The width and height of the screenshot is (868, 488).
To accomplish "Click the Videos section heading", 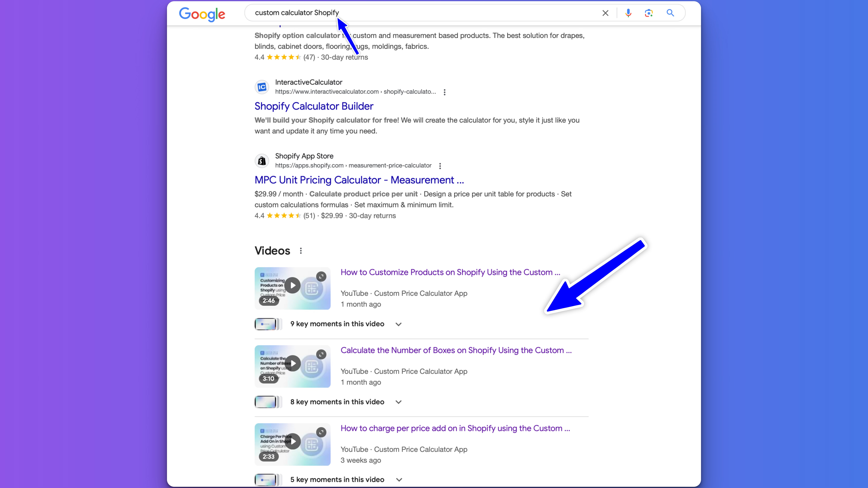I will 272,251.
